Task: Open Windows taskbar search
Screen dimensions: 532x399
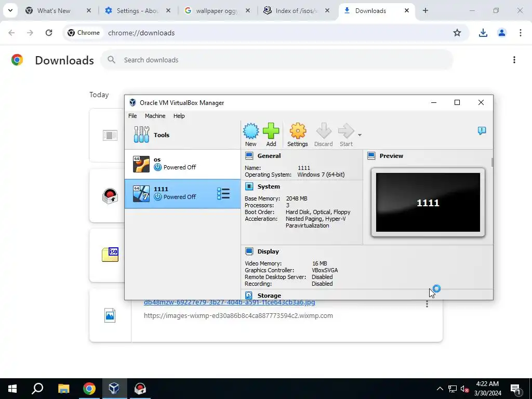Action: [37, 389]
